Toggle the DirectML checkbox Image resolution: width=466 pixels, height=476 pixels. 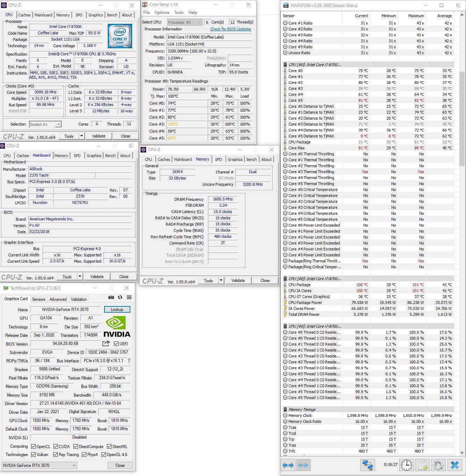click(109, 447)
